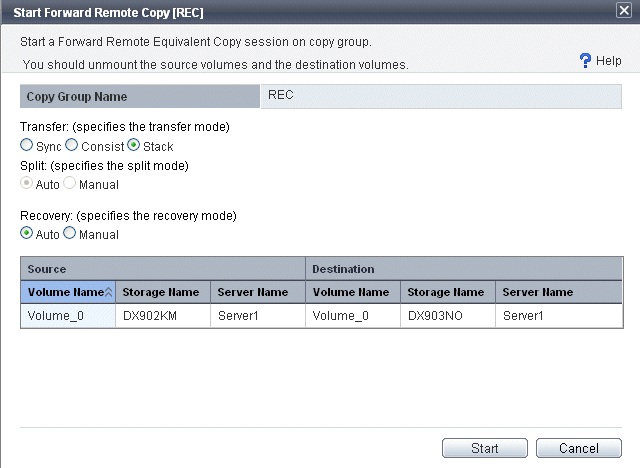Sort by Destination Storage Name column header
Image resolution: width=640 pixels, height=468 pixels.
pos(448,292)
